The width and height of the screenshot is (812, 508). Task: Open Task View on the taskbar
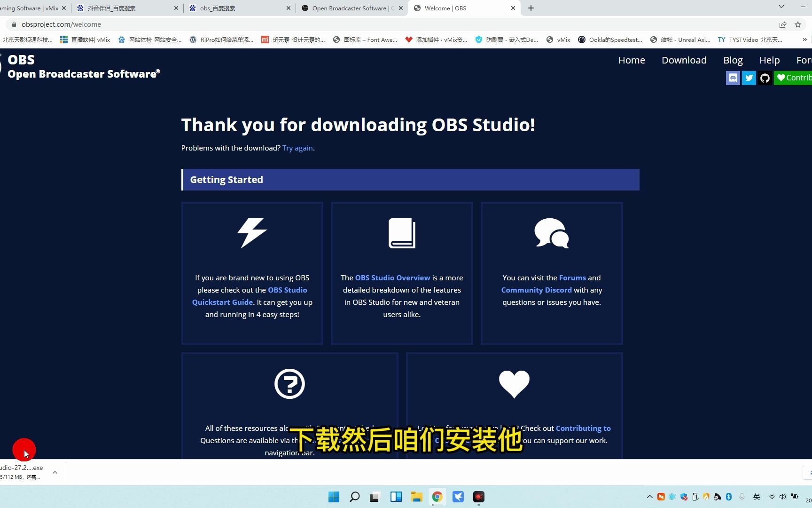coord(375,497)
